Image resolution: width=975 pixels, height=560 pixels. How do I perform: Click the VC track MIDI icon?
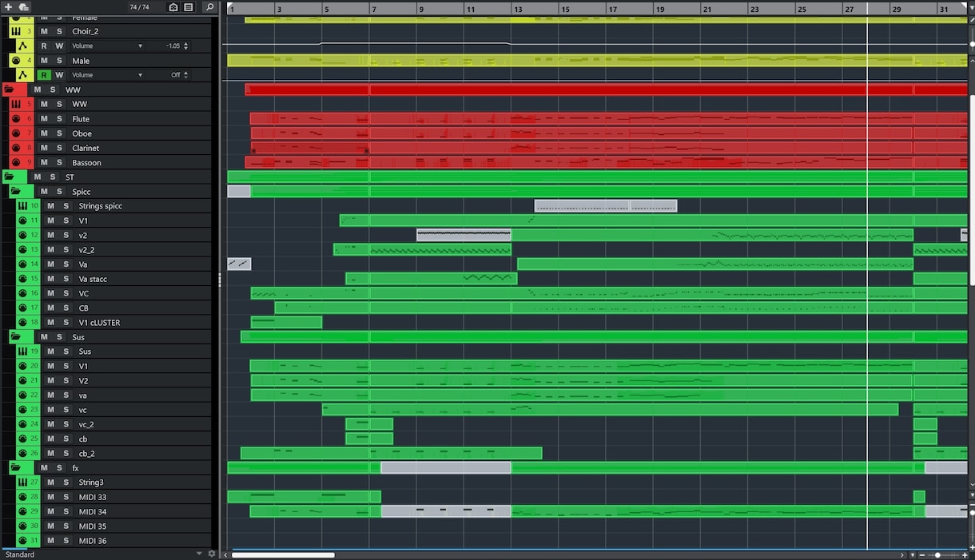(22, 293)
